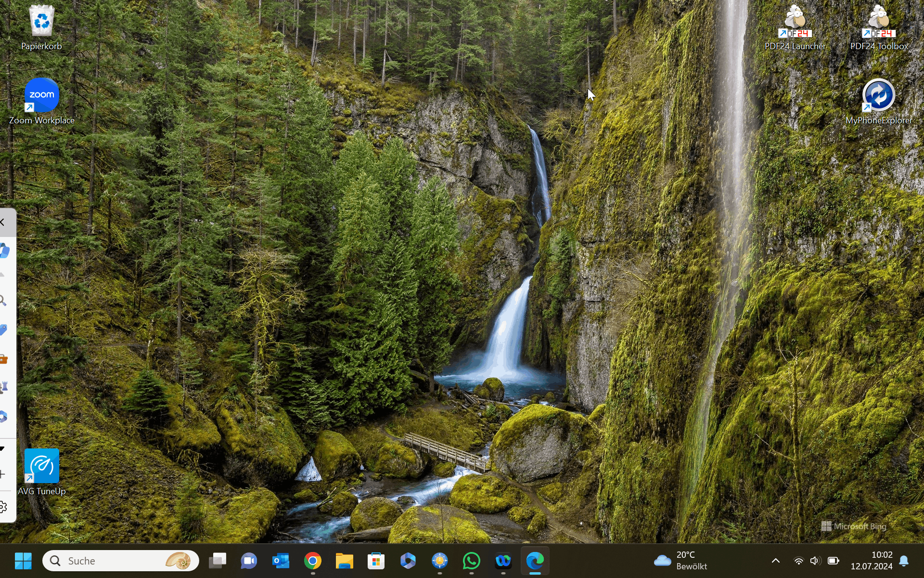
Task: Collapse the sidebar with its arrow
Action: click(x=3, y=222)
